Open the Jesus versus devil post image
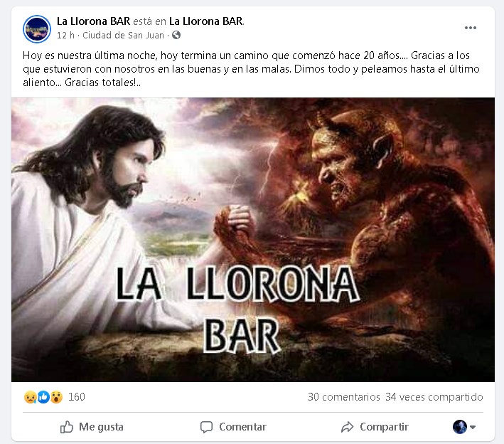Screen dimensions: 504x444 coord(253,240)
